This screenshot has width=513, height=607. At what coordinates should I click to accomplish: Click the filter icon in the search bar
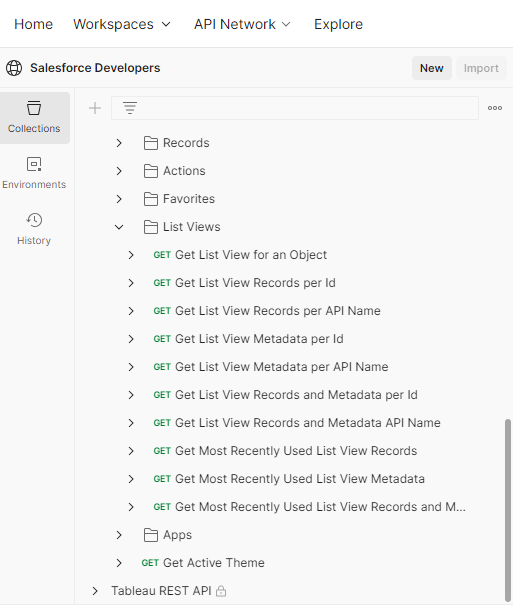(130, 108)
